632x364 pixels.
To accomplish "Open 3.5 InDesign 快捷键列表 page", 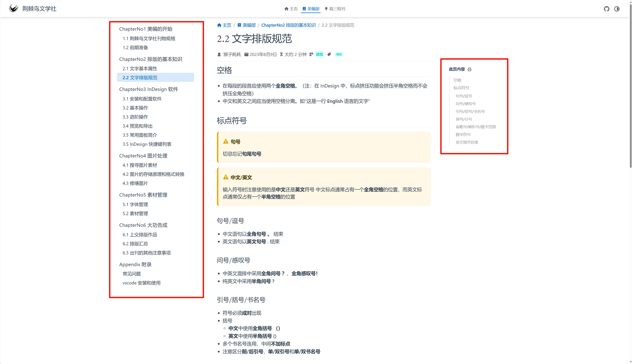I will [x=147, y=144].
